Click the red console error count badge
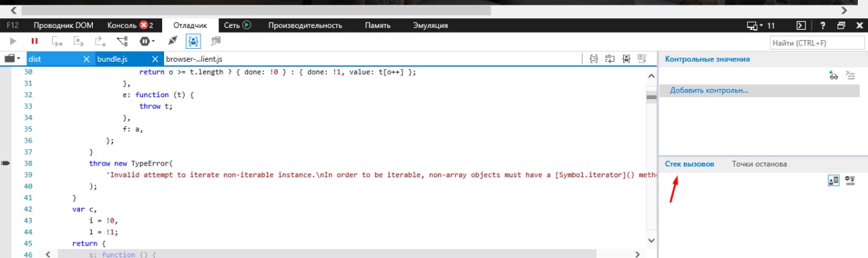868x258 pixels. click(144, 25)
